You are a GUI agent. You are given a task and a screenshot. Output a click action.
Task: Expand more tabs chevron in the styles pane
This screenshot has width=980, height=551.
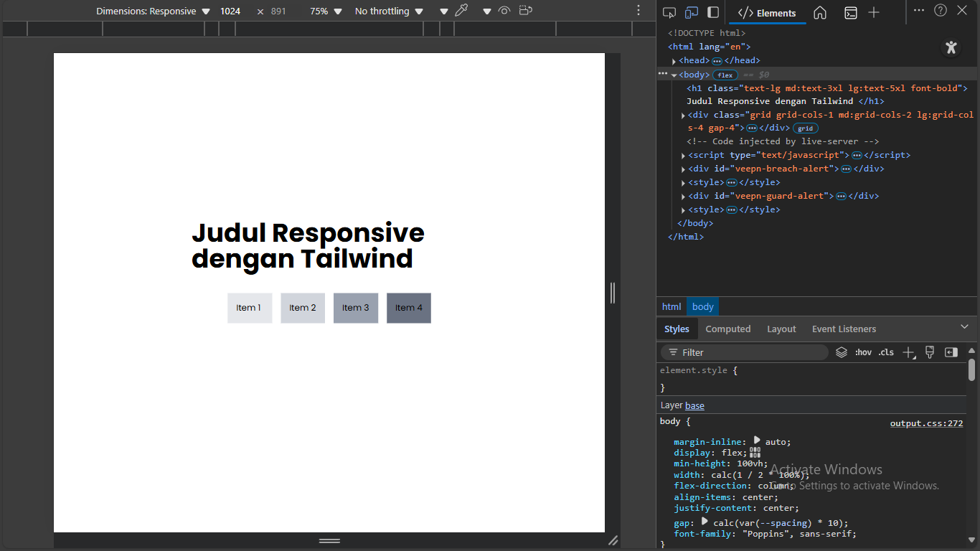(964, 326)
